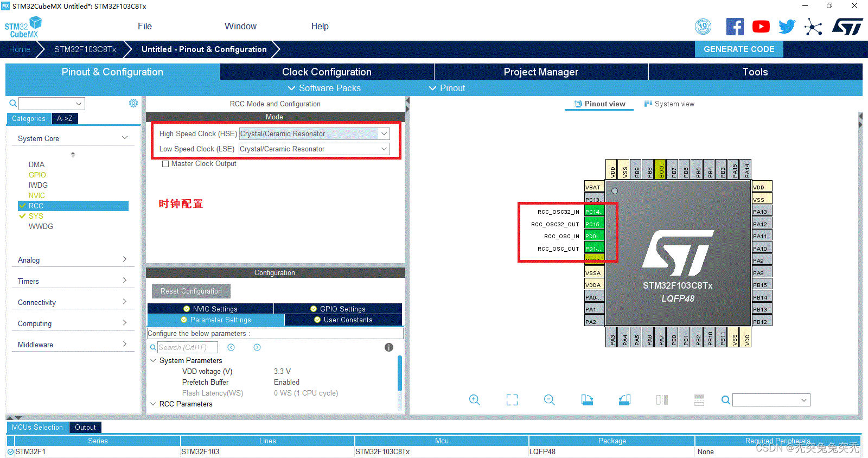Collapse the System Parameters group
Viewport: 868px width, 458px height.
coord(153,360)
